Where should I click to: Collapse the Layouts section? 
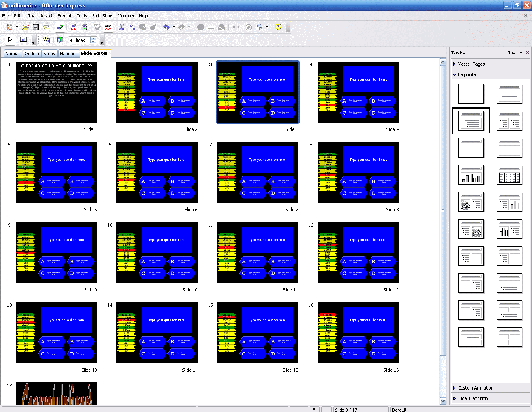click(x=490, y=74)
